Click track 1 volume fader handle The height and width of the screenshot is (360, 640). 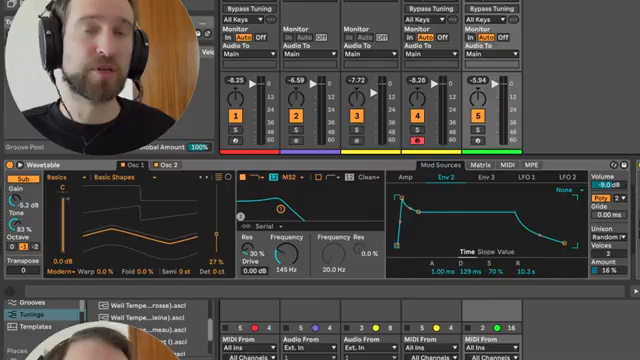[x=252, y=84]
